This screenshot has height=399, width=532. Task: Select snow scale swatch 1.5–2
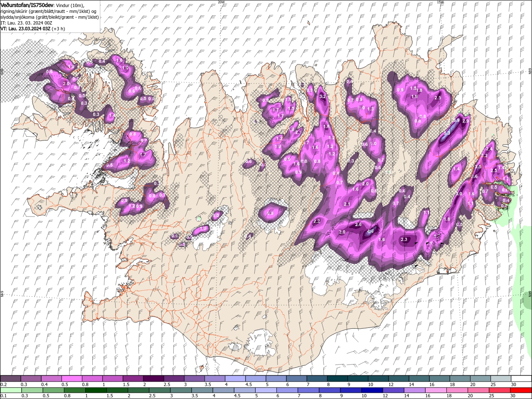click(133, 379)
